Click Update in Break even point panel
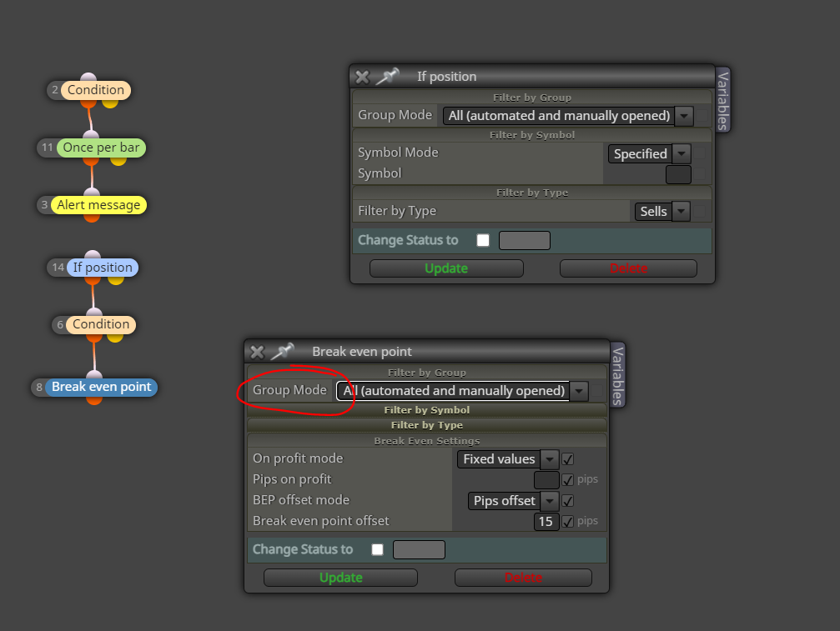This screenshot has height=631, width=840. click(x=340, y=578)
